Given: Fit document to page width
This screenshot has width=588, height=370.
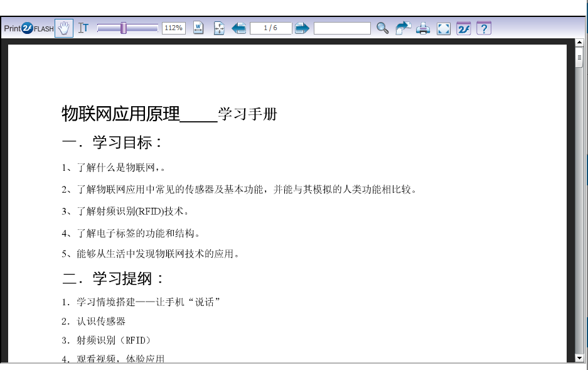Looking at the screenshot, I should click(198, 28).
